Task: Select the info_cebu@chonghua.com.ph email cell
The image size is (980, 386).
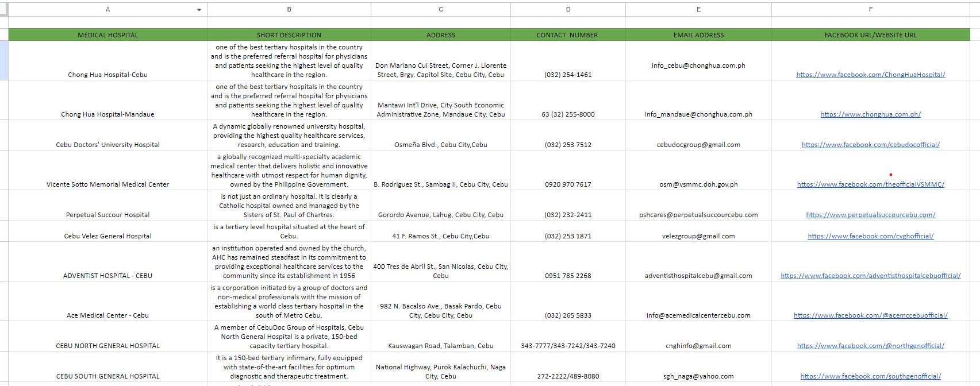Action: tap(698, 61)
